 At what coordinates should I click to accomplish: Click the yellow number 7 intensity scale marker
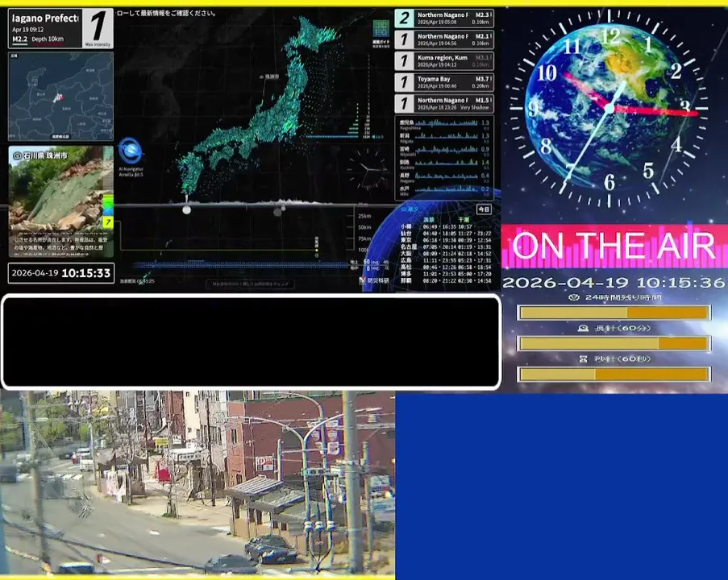point(108,222)
